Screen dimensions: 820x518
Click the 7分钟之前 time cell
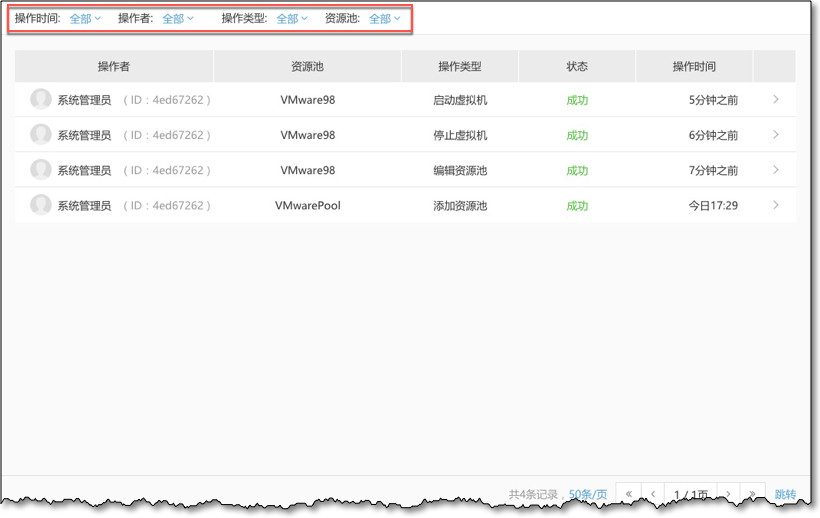click(713, 170)
